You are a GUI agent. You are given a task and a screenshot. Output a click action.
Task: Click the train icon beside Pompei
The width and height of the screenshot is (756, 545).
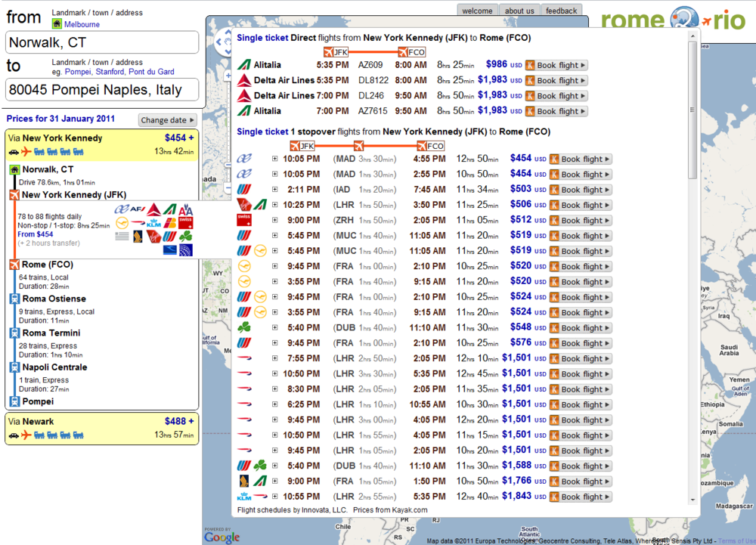point(14,401)
